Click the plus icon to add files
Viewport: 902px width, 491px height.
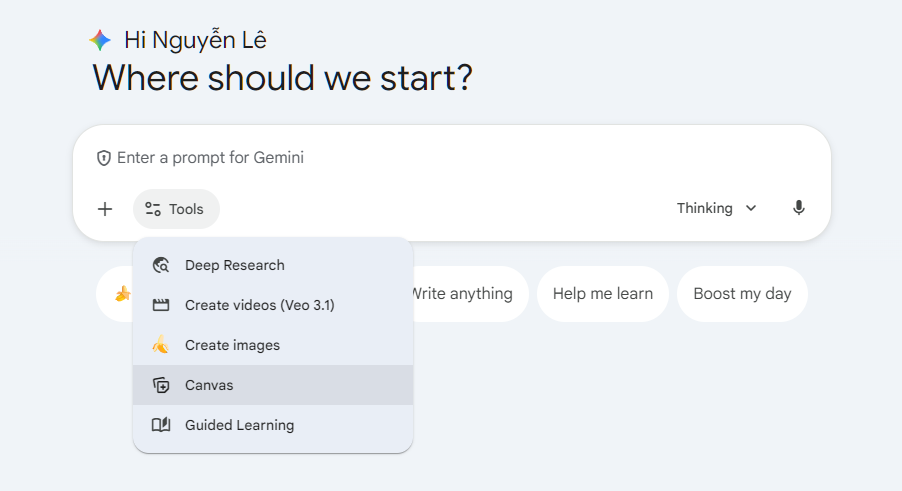tap(105, 209)
